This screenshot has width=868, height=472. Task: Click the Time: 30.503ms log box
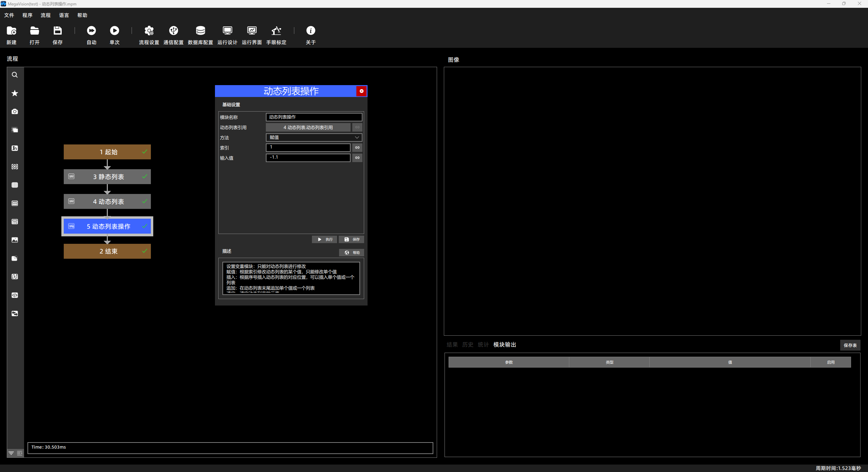tap(230, 448)
